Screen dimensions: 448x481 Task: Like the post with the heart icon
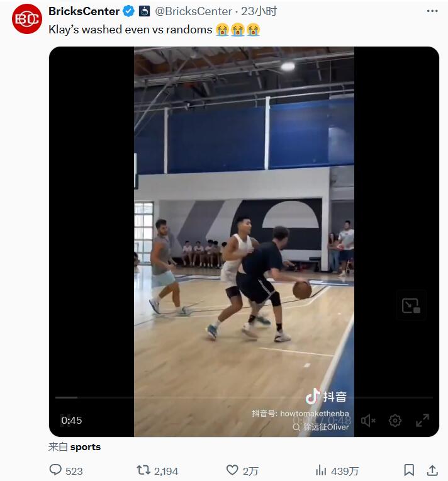[x=232, y=470]
